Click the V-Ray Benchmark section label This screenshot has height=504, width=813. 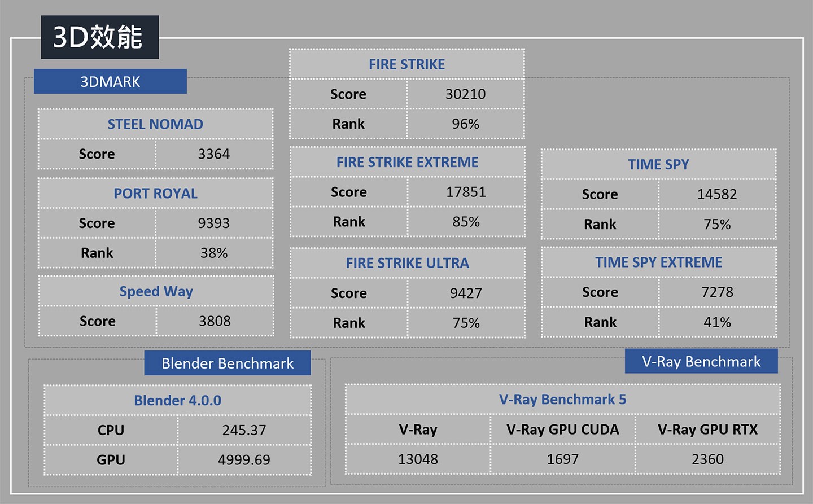click(x=701, y=361)
